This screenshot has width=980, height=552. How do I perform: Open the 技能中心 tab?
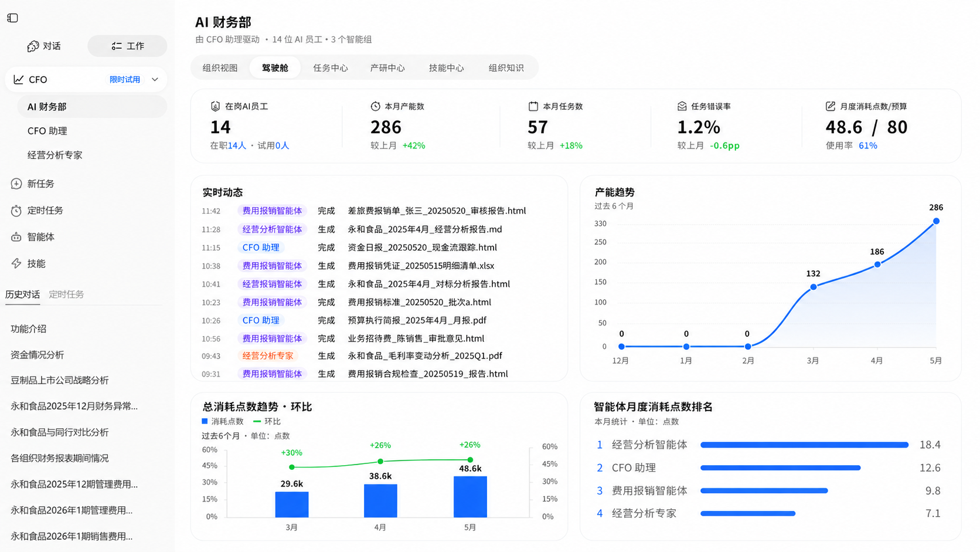tap(446, 68)
